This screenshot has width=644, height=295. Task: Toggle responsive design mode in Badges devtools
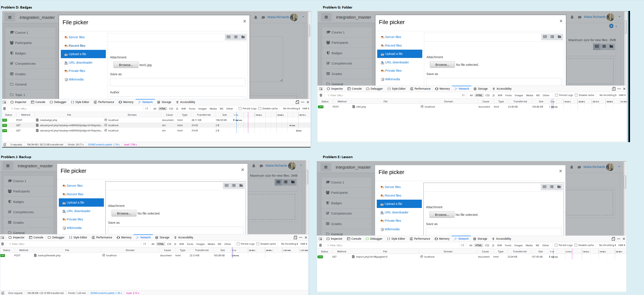click(x=297, y=102)
